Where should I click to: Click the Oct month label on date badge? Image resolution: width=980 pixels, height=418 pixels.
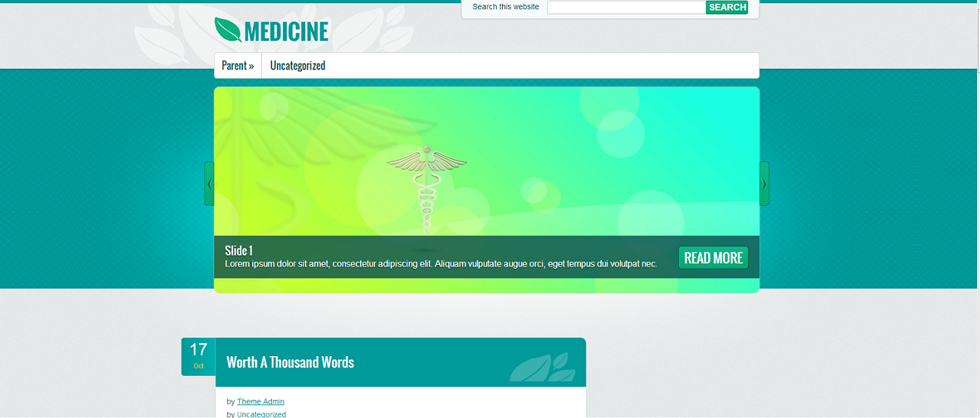tap(199, 366)
